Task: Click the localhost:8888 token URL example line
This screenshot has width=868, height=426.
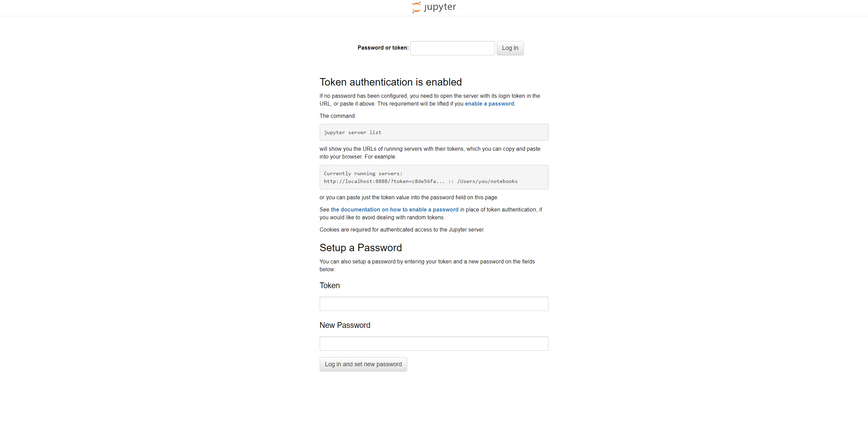Action: click(420, 182)
